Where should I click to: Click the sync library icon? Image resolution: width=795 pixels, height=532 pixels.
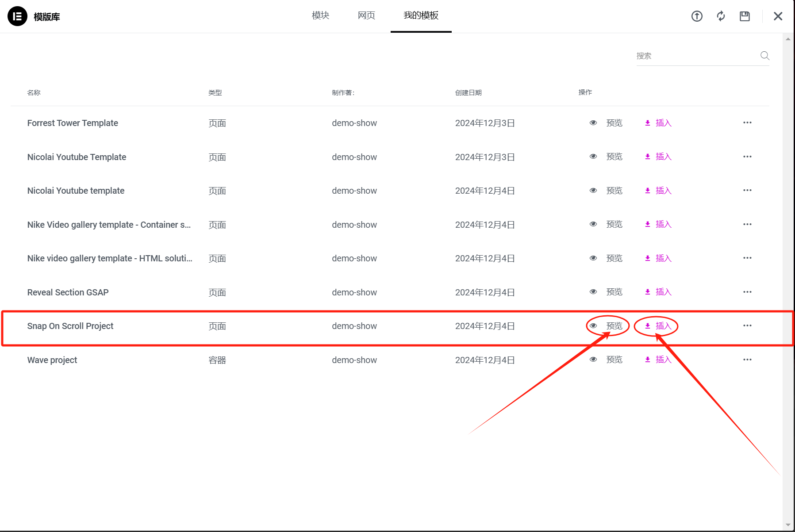[x=721, y=16]
